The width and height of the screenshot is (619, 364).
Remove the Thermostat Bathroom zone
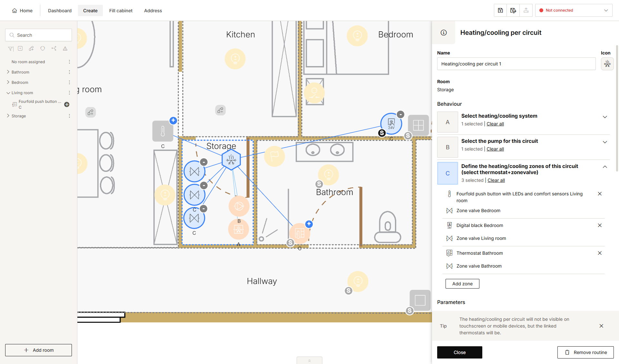point(600,253)
